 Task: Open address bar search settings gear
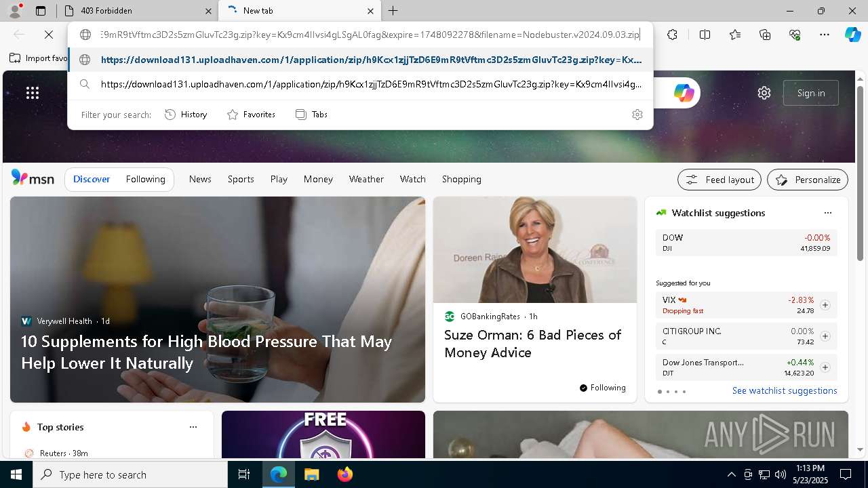click(x=637, y=115)
